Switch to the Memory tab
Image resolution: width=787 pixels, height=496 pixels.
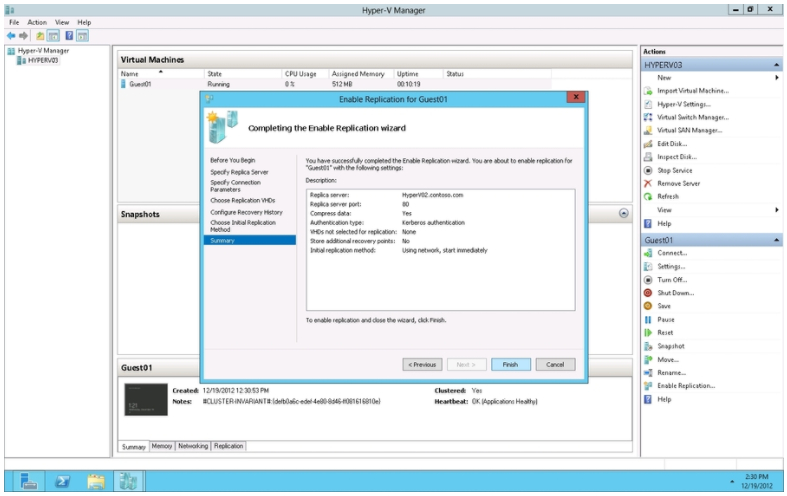[x=162, y=446]
